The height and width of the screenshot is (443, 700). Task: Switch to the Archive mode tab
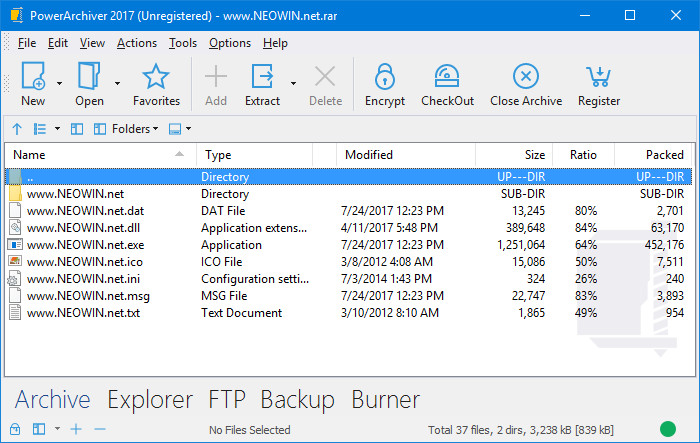(53, 399)
